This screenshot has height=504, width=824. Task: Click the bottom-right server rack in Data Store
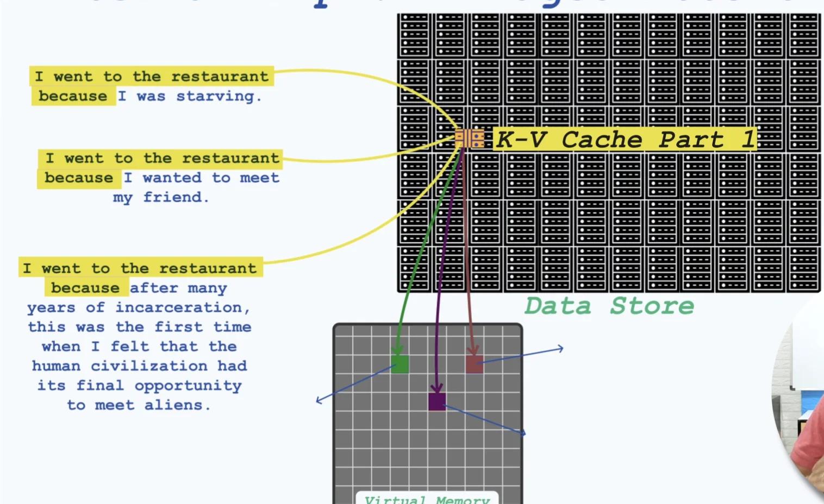point(803,269)
